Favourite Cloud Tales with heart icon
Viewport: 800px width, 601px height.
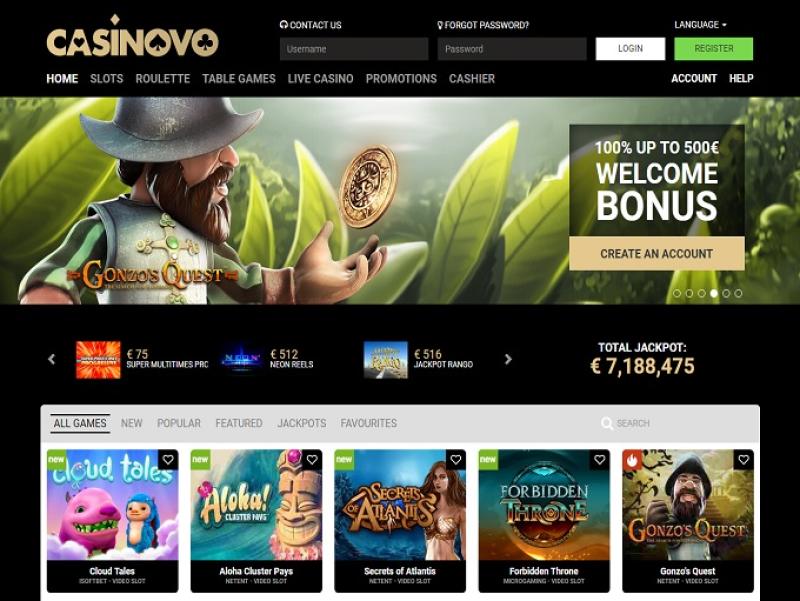(168, 460)
